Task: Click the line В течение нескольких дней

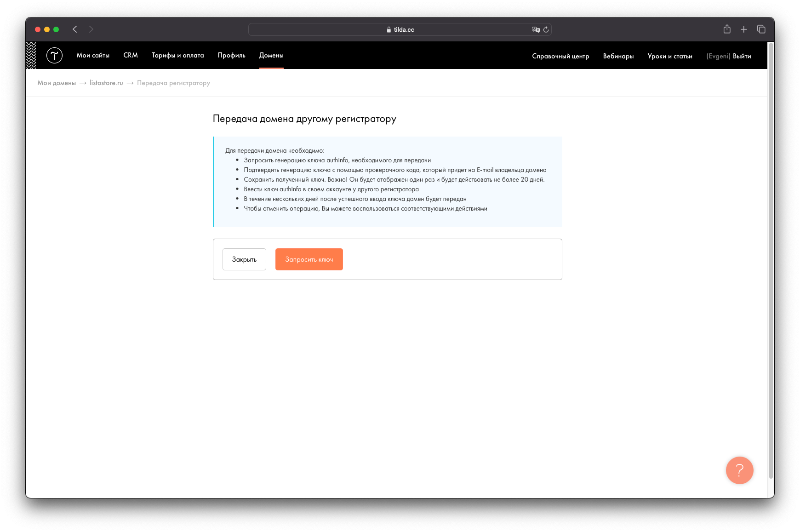Action: 355,199
